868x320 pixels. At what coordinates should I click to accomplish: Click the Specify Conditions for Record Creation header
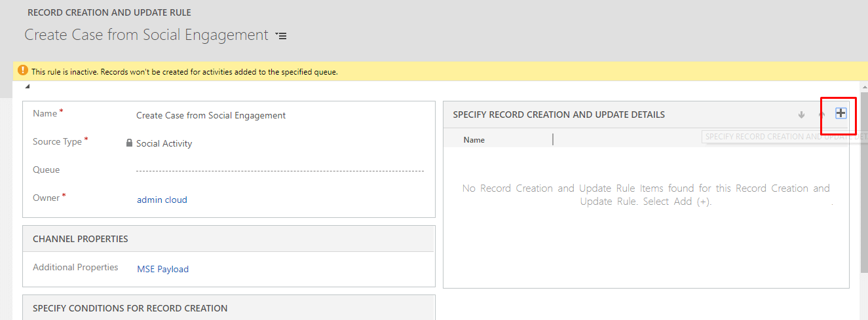pos(130,308)
